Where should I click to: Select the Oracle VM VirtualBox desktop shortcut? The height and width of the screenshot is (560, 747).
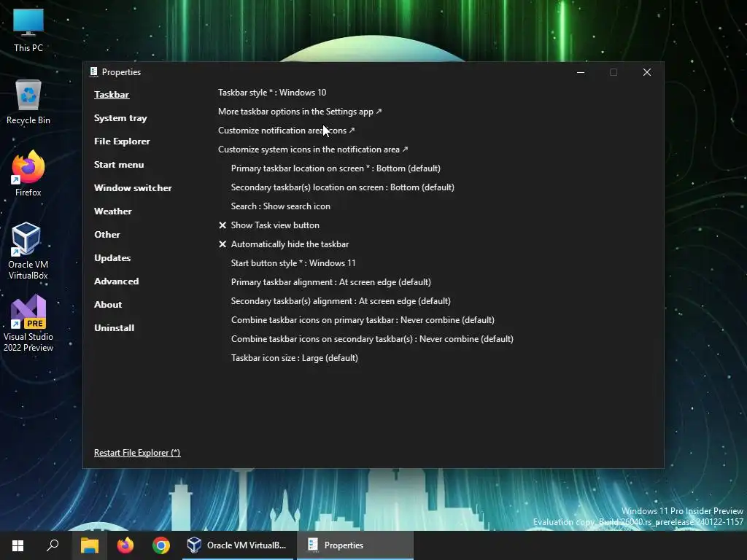coord(28,251)
